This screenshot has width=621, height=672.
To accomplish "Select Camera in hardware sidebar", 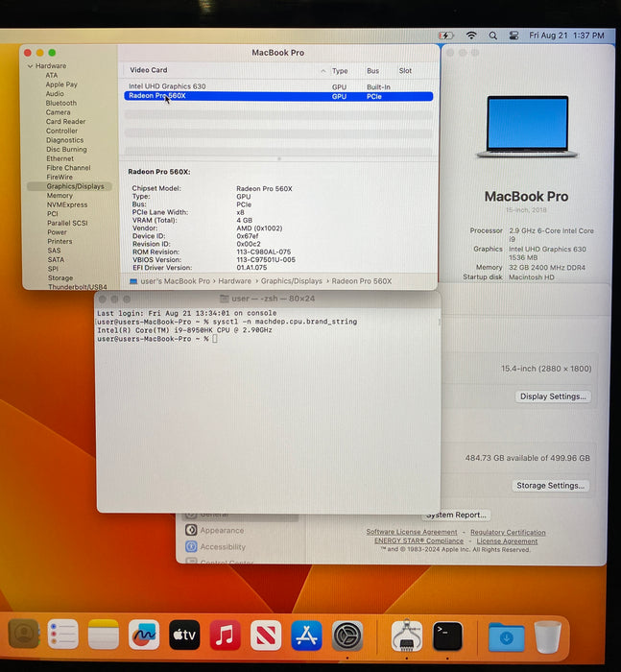I will pos(58,112).
